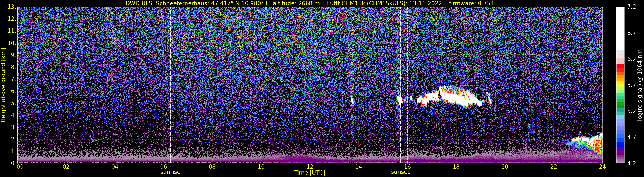Click the colorbar tick label '4.2'
Image resolution: width=644 pixels, height=177 pixels.
coord(632,163)
